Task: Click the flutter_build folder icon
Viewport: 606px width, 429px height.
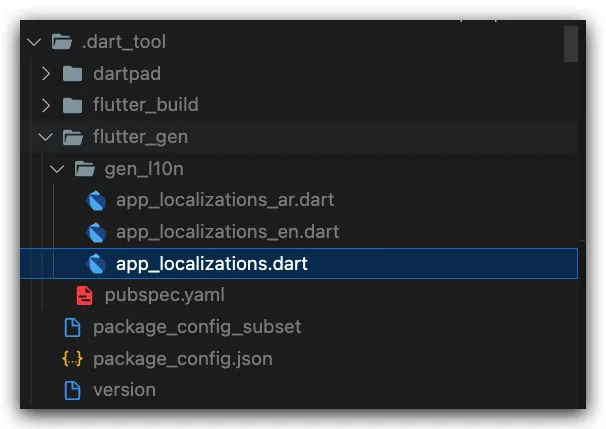Action: pos(72,105)
